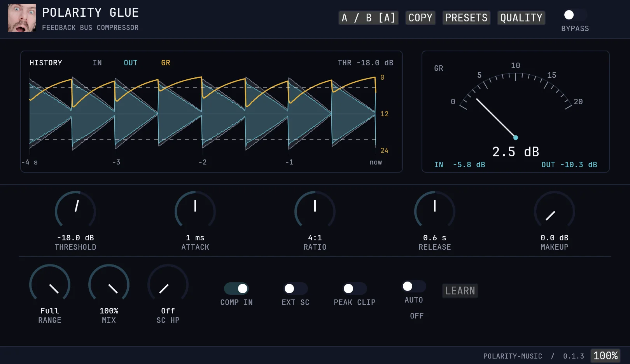630x364 pixels.
Task: Click the THR -18.0 dB readout
Action: click(366, 63)
